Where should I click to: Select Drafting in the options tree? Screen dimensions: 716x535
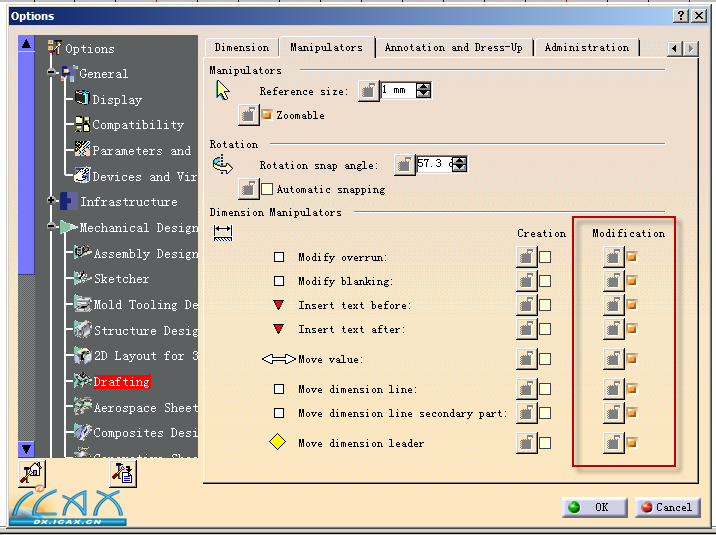122,382
